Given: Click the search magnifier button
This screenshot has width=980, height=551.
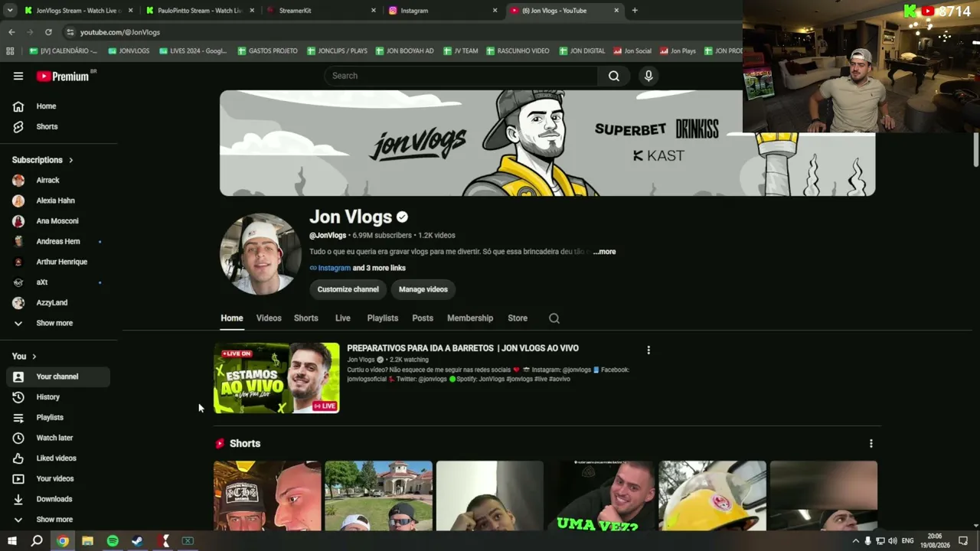Looking at the screenshot, I should (x=614, y=76).
